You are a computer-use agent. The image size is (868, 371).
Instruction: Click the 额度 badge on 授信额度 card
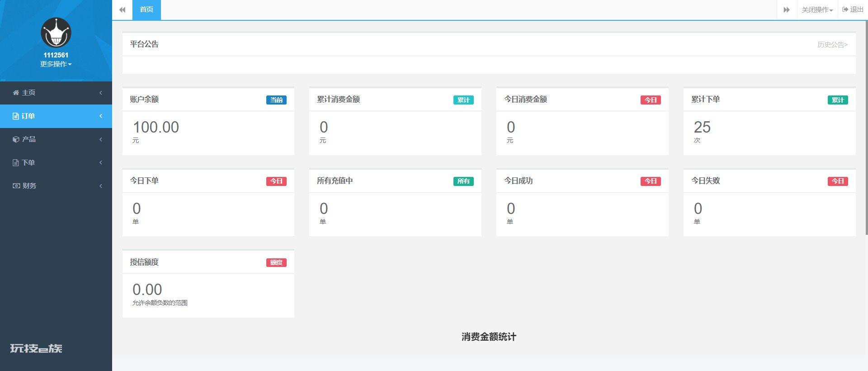pos(276,262)
